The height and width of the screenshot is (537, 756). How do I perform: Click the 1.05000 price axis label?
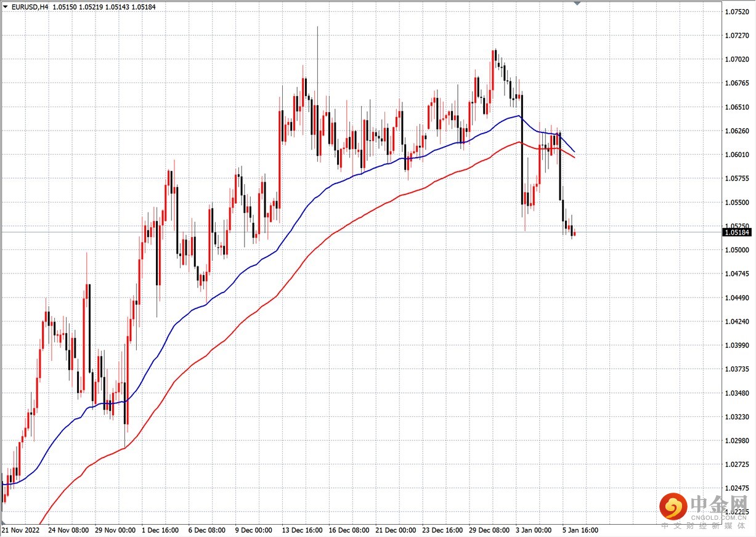pyautogui.click(x=737, y=250)
